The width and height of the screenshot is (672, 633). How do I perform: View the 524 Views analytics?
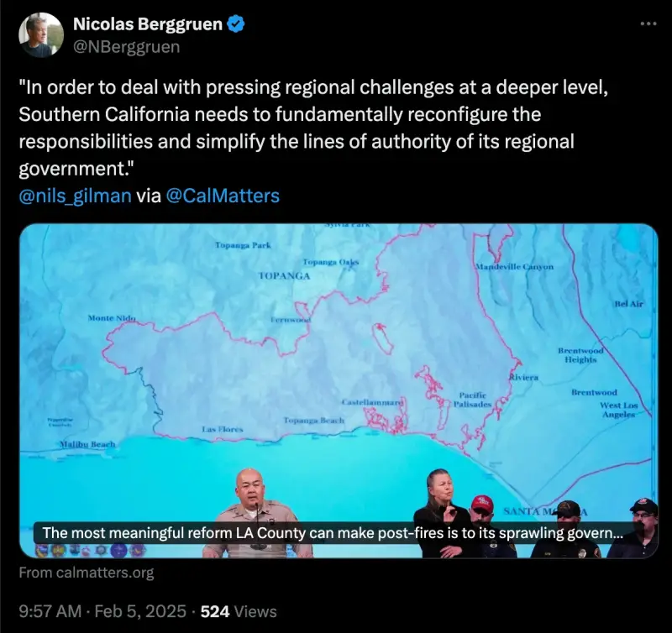click(239, 611)
